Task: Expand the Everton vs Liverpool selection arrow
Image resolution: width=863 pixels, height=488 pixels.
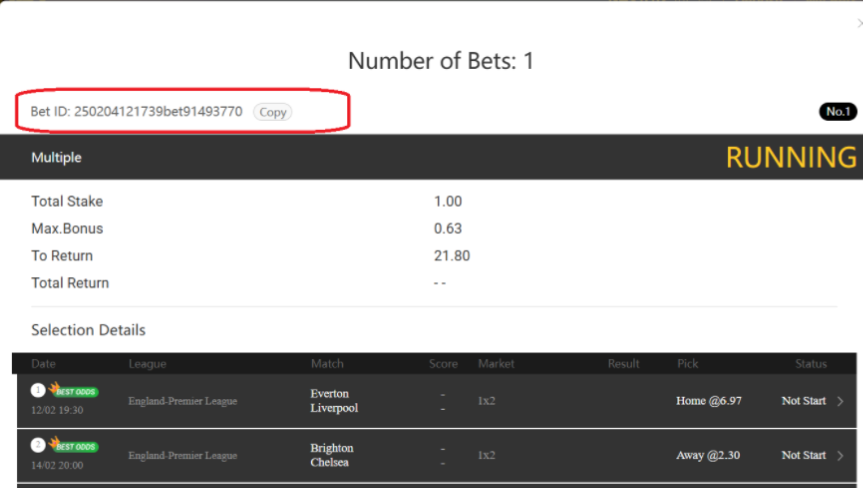Action: [840, 401]
